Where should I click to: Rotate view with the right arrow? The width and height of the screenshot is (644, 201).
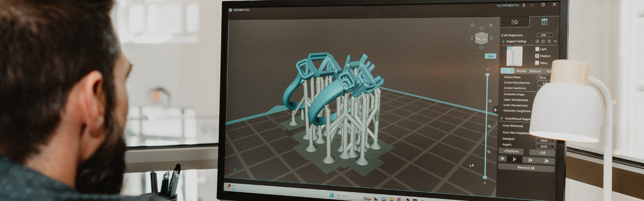point(491,38)
